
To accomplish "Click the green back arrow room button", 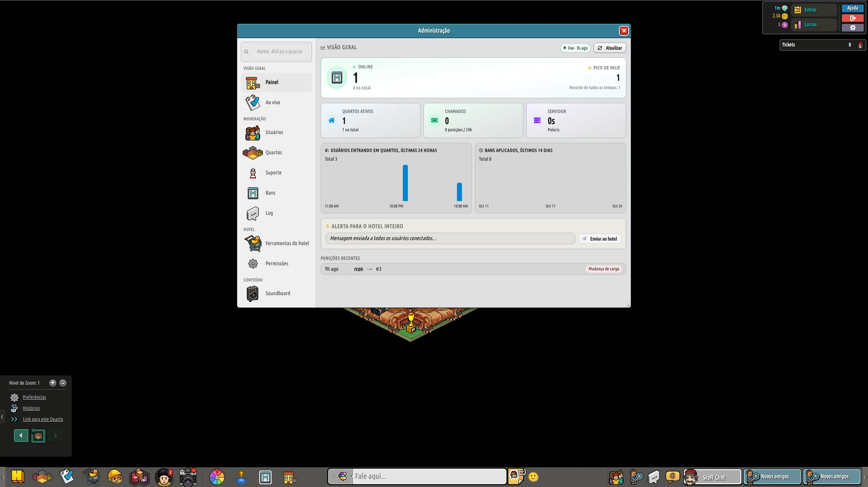I will tap(21, 436).
